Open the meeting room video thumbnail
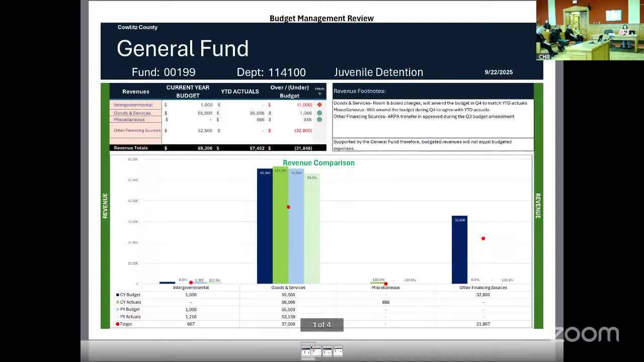The width and height of the screenshot is (644, 362). pos(590,30)
